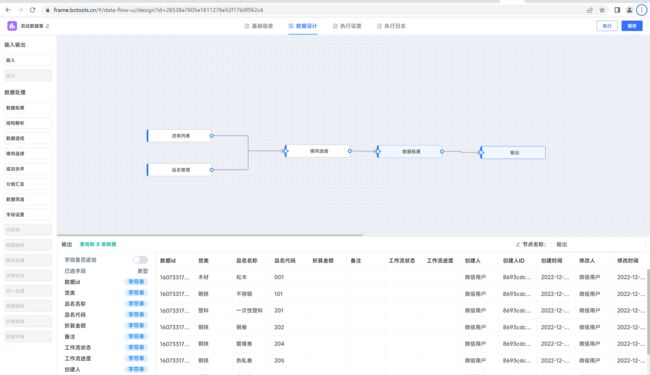Click the pencil edit icon beside the dataset name
This screenshot has width=650, height=375.
[48, 26]
